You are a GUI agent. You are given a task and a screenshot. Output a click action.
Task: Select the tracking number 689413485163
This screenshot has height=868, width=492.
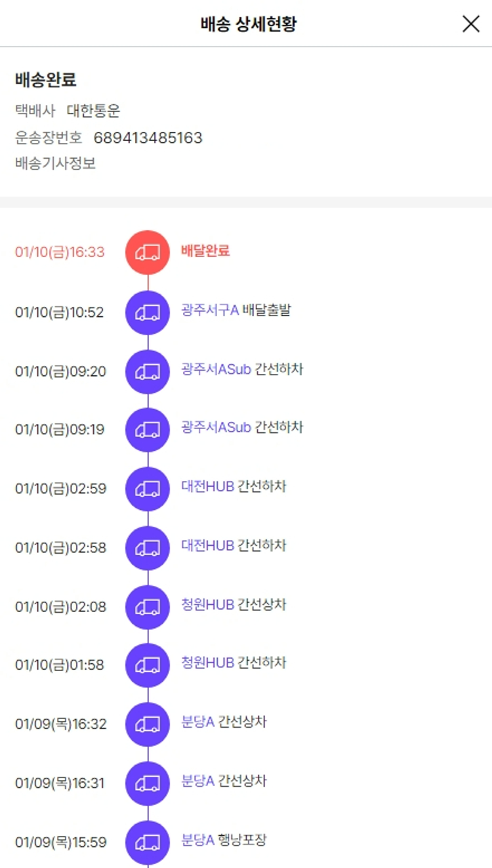click(148, 138)
